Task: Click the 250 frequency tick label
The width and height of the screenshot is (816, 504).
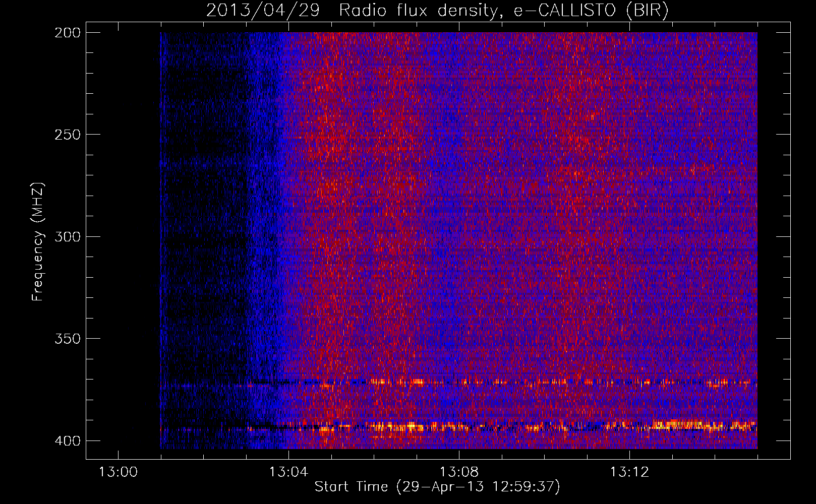Action: coord(67,135)
